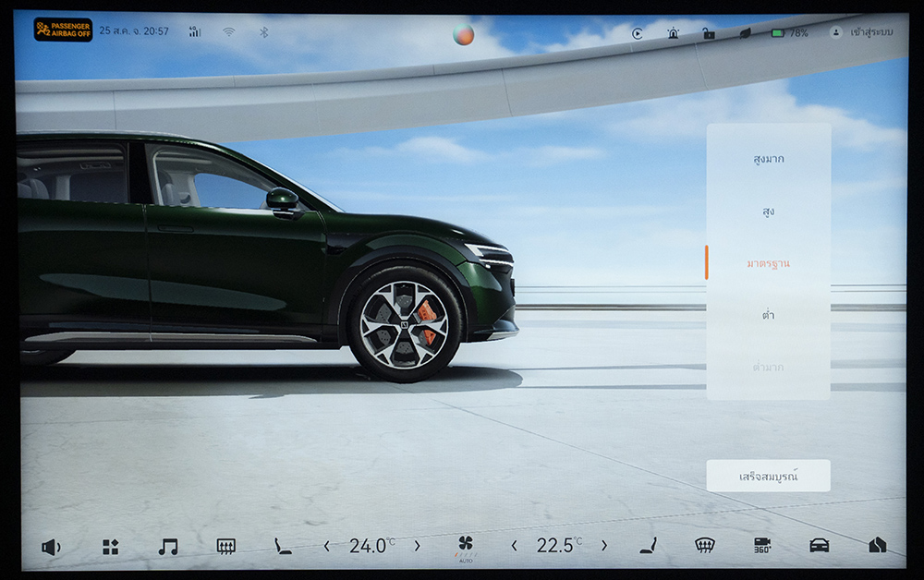Increase driver temperature above 24.0°C

click(417, 547)
